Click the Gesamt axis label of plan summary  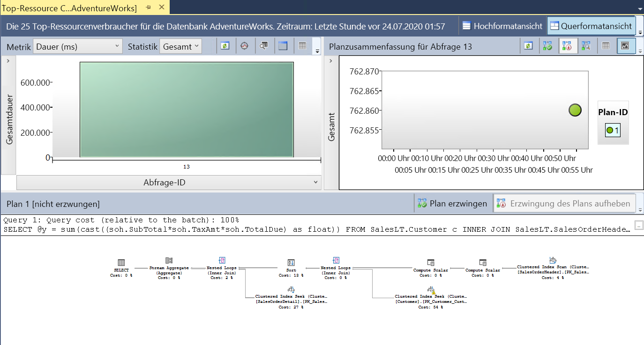click(x=332, y=127)
